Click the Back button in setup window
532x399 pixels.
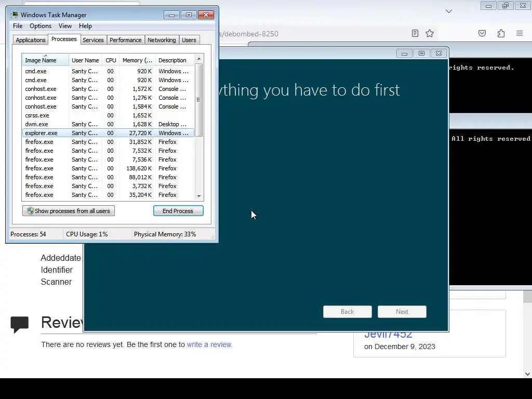tap(347, 312)
